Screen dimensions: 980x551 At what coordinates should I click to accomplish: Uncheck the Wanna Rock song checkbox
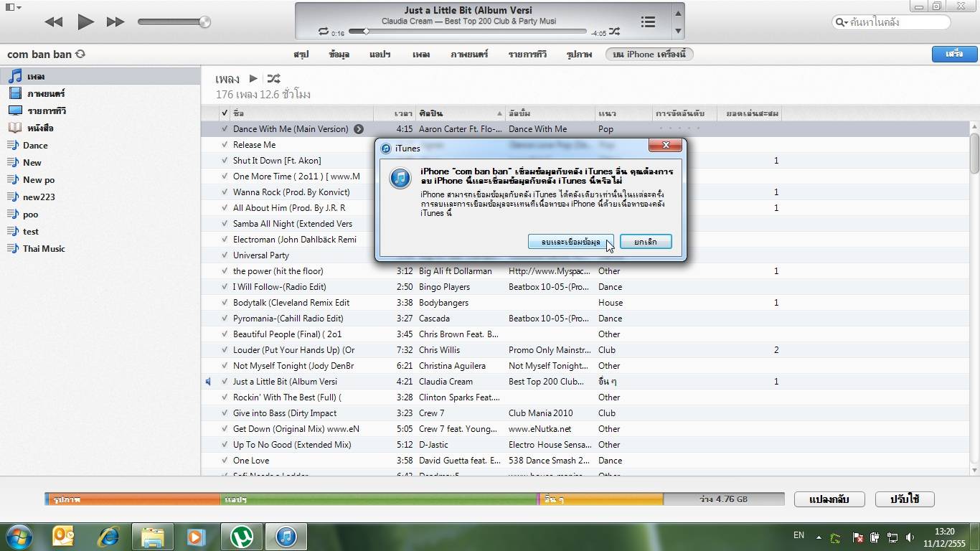click(225, 192)
